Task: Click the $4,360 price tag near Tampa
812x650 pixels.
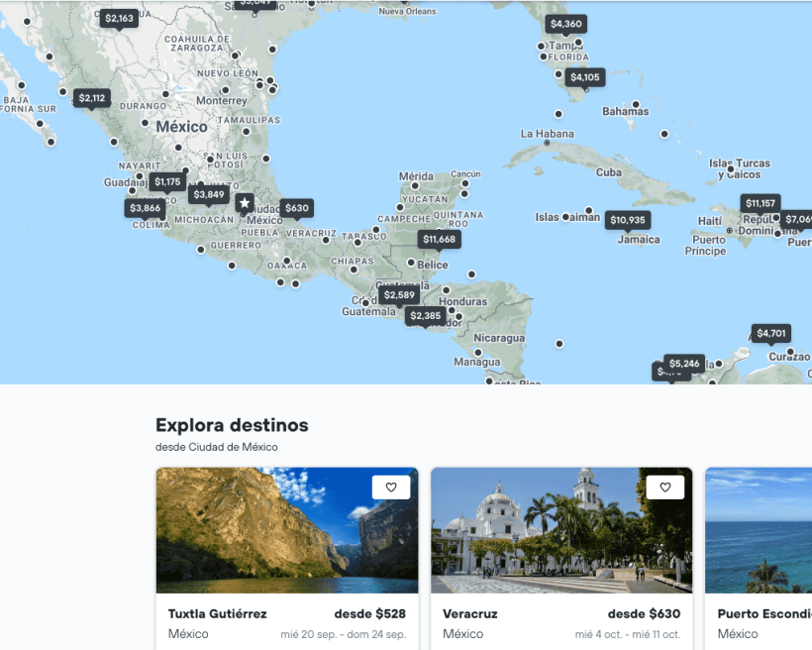Action: [566, 23]
